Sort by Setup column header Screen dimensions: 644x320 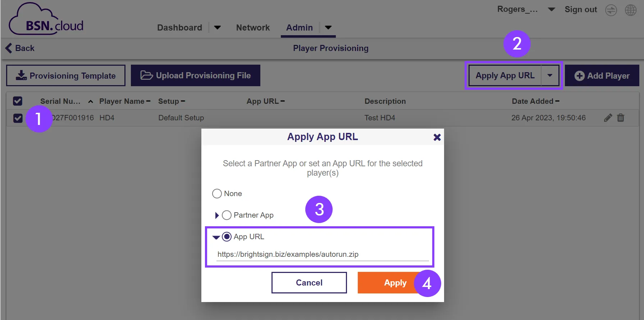click(172, 101)
